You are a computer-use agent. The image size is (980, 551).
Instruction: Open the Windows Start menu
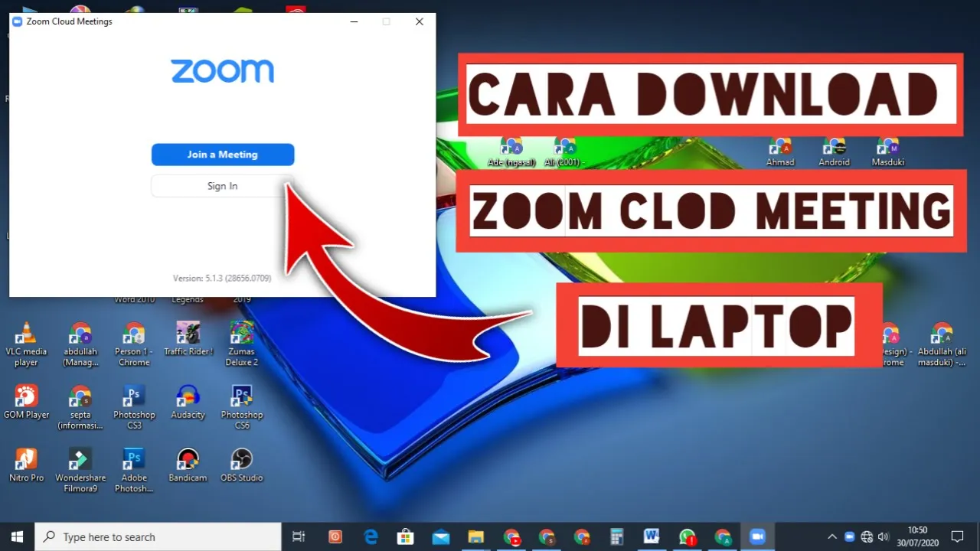tap(18, 536)
